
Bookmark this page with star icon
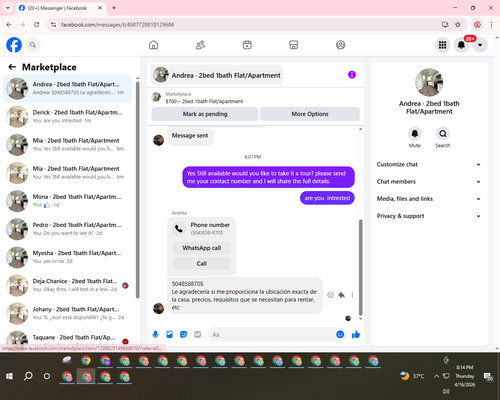point(458,25)
